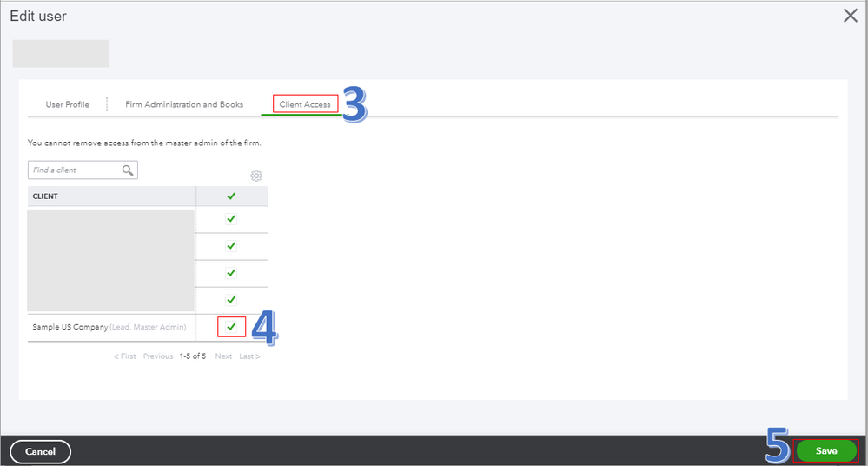868x466 pixels.
Task: Click the '1-5 of 5' pagination text
Action: 193,356
